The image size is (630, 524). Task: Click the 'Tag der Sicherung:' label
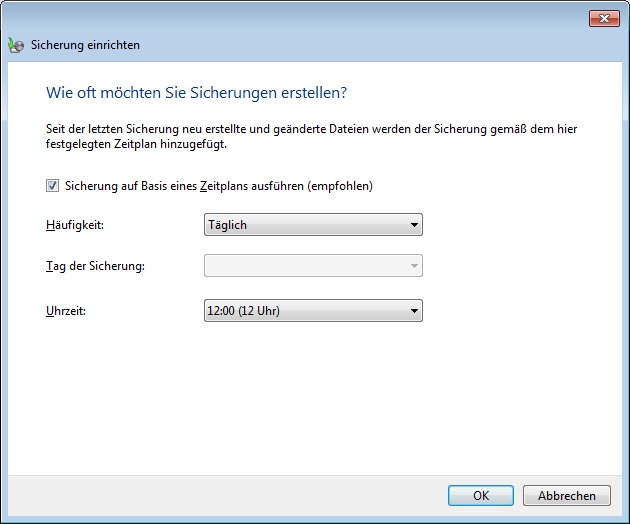(95, 265)
